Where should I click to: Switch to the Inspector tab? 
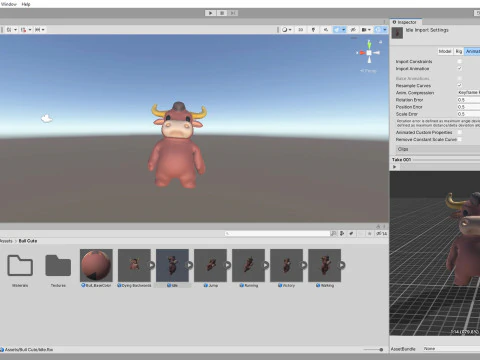point(406,22)
